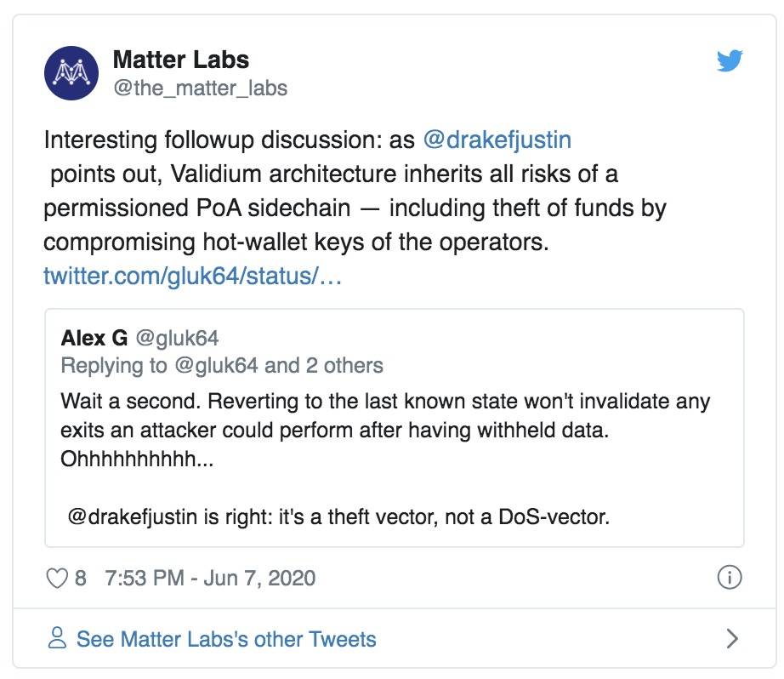This screenshot has height=679, width=784.
Task: Expand the chevron arrow at bottom right
Action: [732, 638]
